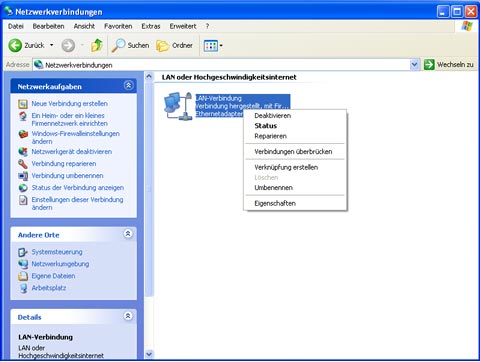Open the Bearbeiten menu

point(48,26)
